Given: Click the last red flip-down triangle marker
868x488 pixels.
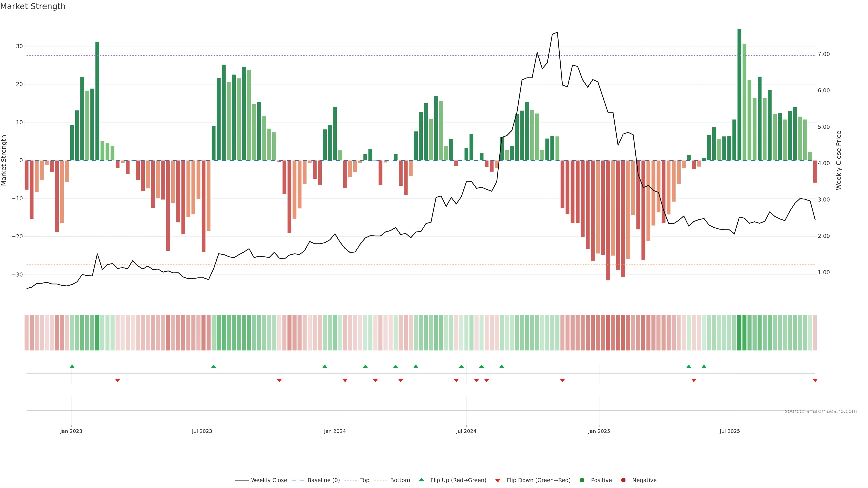Looking at the screenshot, I should [x=815, y=380].
